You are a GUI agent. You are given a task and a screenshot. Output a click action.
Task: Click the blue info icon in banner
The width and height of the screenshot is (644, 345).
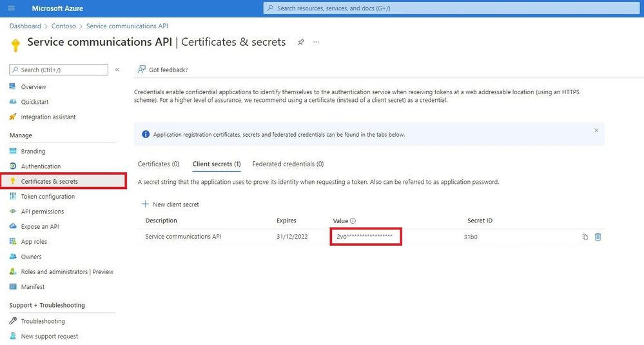pyautogui.click(x=146, y=134)
